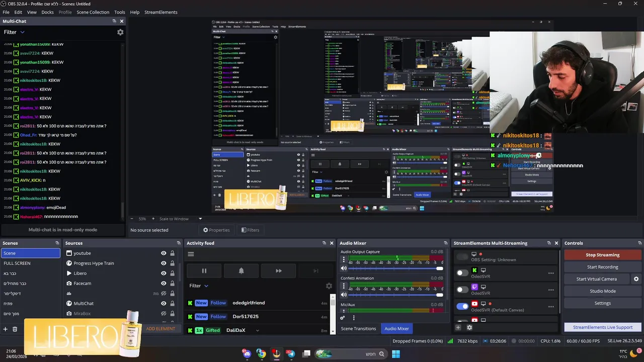
Task: Hide the Facecam source
Action: (164, 284)
